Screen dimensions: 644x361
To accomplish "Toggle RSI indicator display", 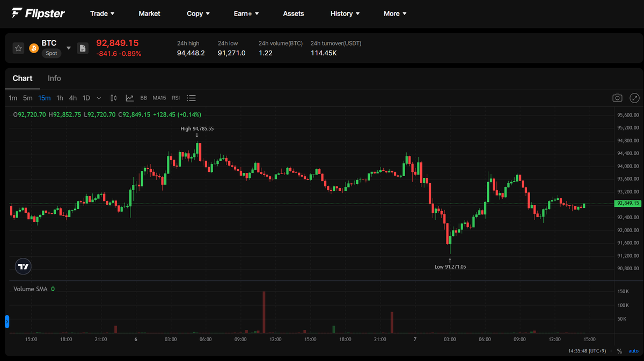I will point(175,98).
